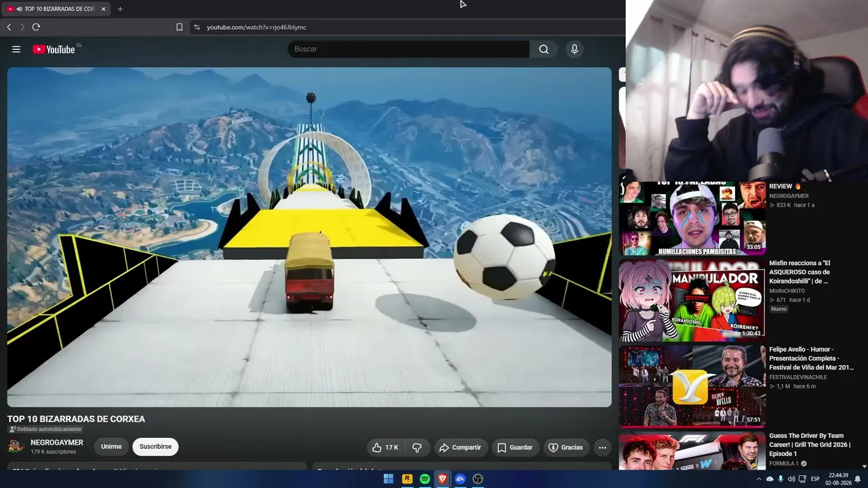Open NEGROGAYMER channel under REVIEW video

click(789, 196)
